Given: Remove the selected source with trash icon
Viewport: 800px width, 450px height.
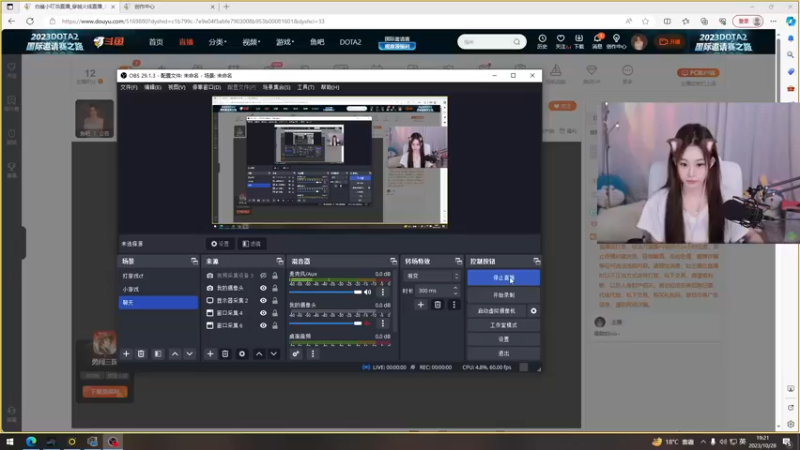Looking at the screenshot, I should 225,354.
